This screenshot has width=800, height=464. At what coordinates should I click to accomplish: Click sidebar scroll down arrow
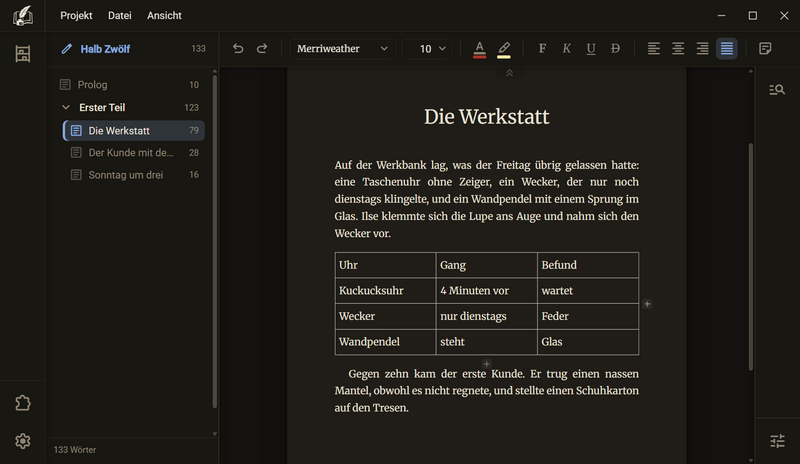pyautogui.click(x=215, y=434)
